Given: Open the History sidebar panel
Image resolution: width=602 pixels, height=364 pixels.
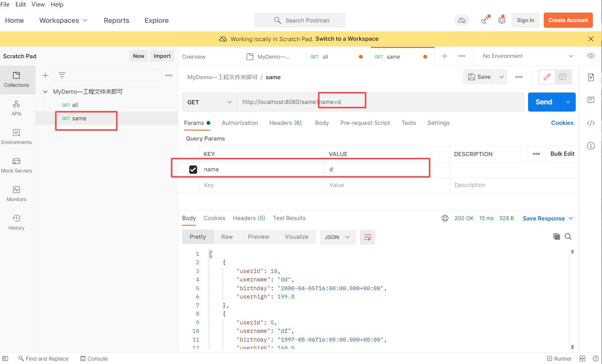Looking at the screenshot, I should tap(16, 222).
